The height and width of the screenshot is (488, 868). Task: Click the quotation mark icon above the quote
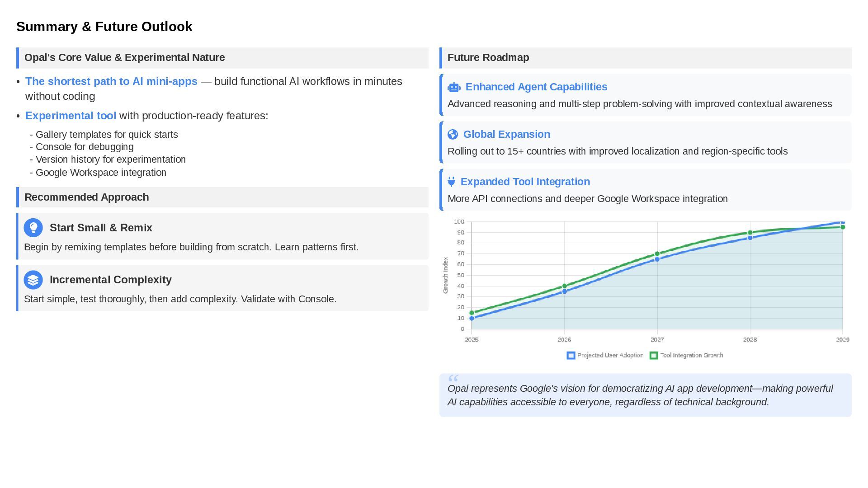click(453, 378)
